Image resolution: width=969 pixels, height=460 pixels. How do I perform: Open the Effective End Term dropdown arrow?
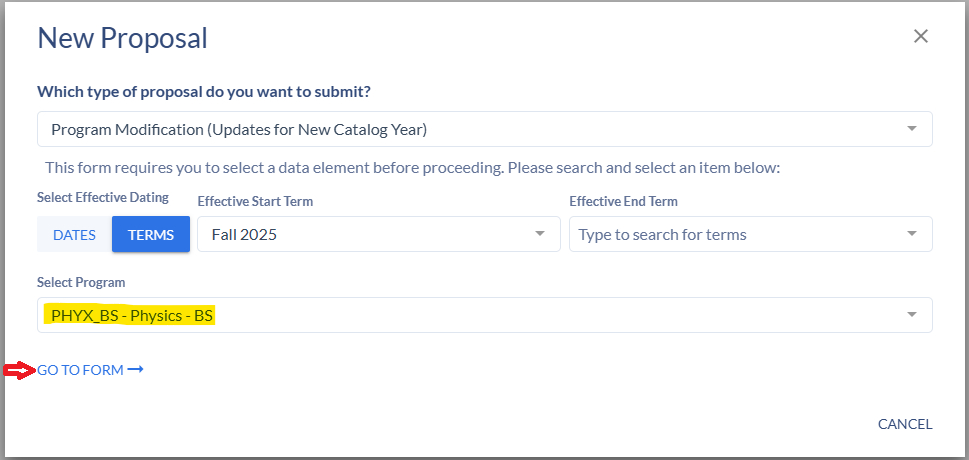[911, 234]
